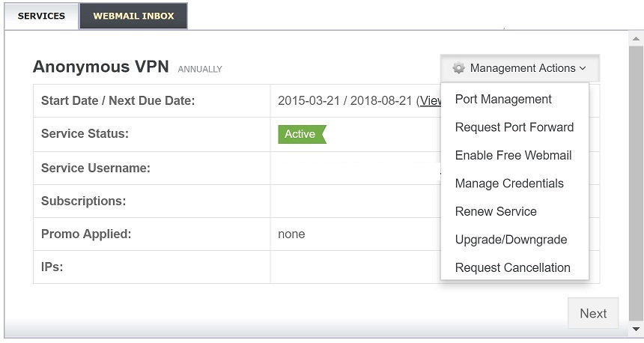Click the start and due date value

point(345,100)
